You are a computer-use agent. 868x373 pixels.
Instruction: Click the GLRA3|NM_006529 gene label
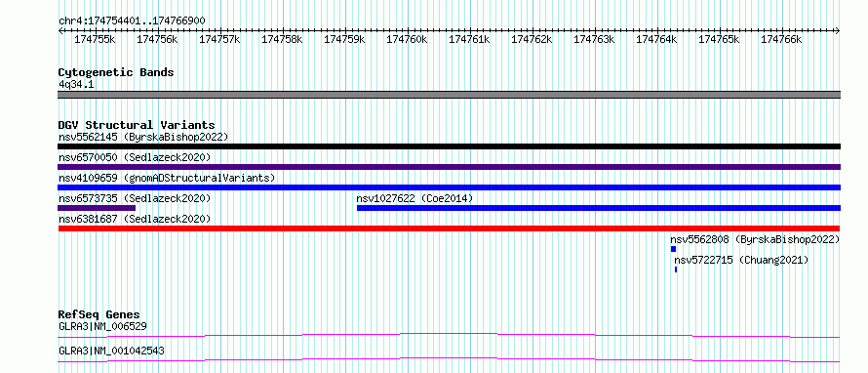tap(102, 326)
